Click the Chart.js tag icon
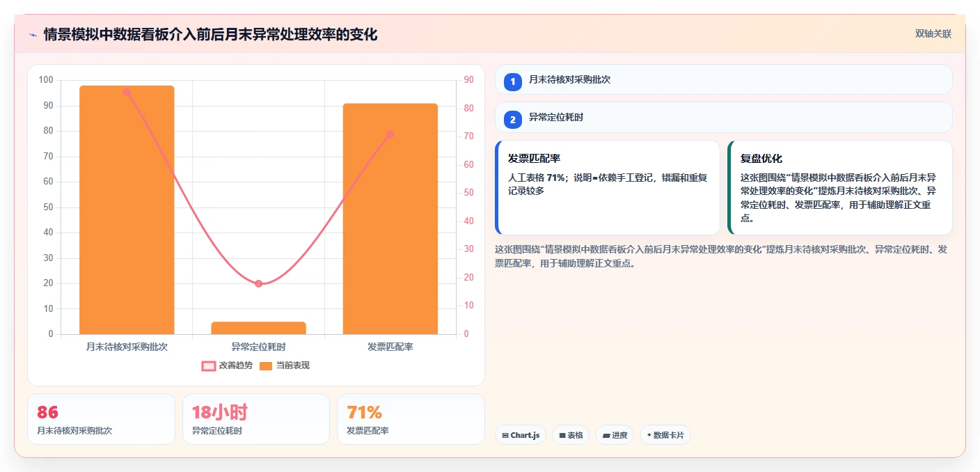This screenshot has width=980, height=472. pyautogui.click(x=505, y=435)
